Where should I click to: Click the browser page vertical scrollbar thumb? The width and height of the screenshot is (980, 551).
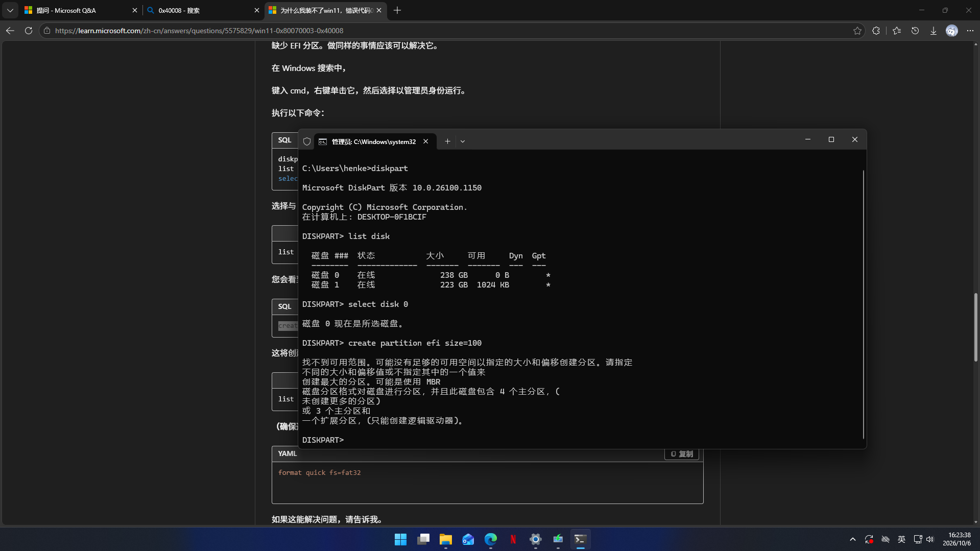[976, 327]
